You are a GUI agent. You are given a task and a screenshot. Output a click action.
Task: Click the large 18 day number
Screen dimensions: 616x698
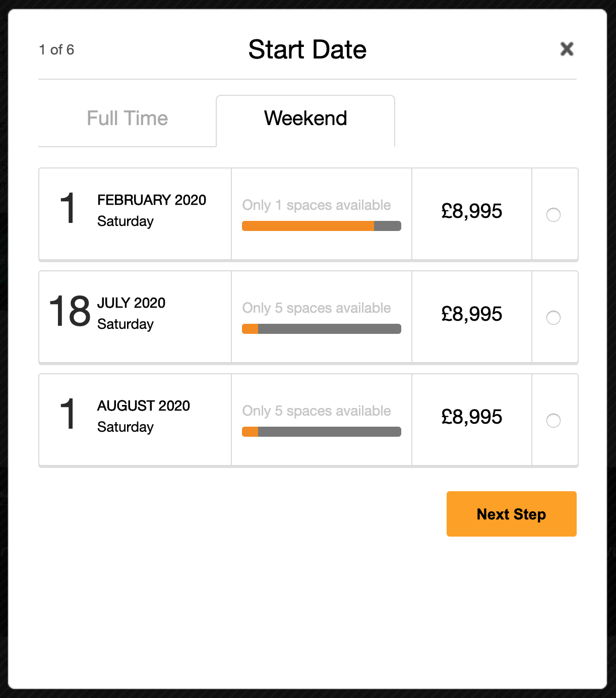70,312
